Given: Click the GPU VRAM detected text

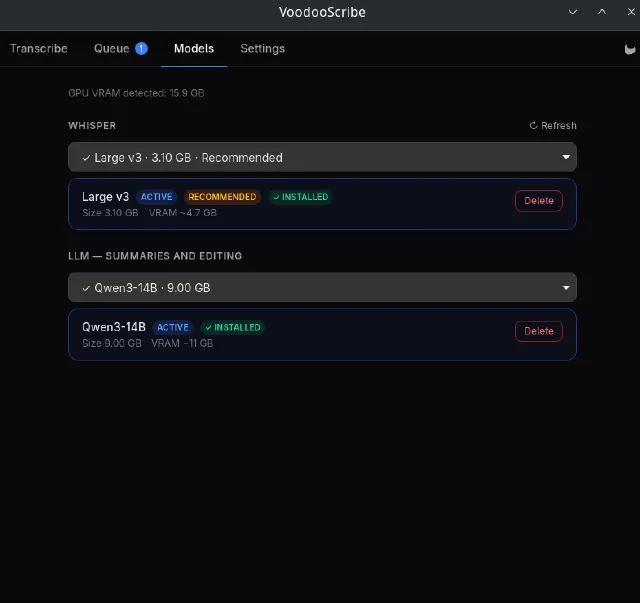Looking at the screenshot, I should (x=136, y=93).
